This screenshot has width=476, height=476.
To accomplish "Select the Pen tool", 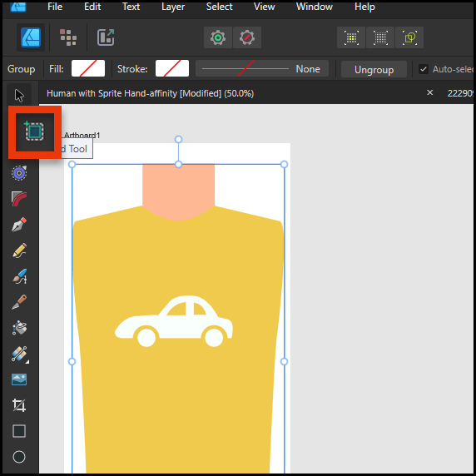I will 19,225.
